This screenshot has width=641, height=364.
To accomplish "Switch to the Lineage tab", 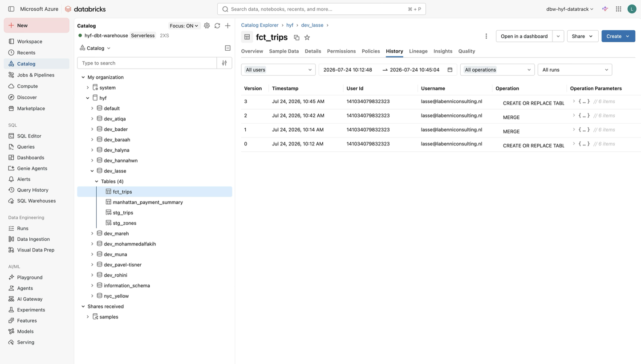I will pyautogui.click(x=418, y=51).
